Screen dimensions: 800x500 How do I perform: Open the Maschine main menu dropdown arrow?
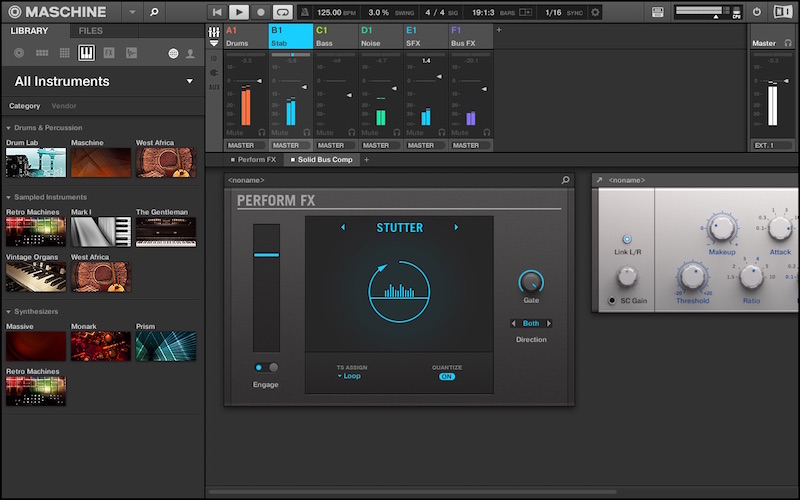[x=132, y=12]
